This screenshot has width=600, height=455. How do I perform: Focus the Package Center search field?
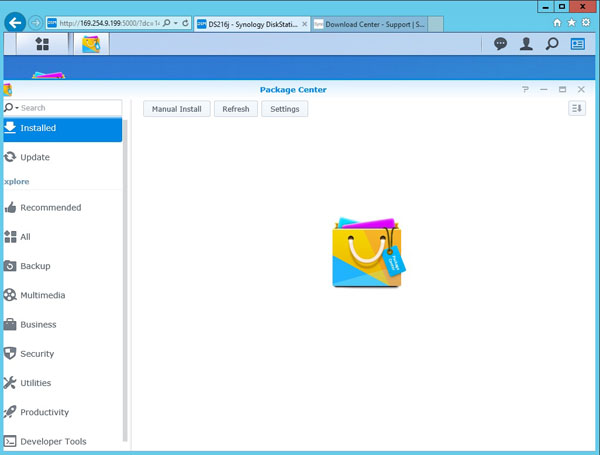[x=63, y=108]
